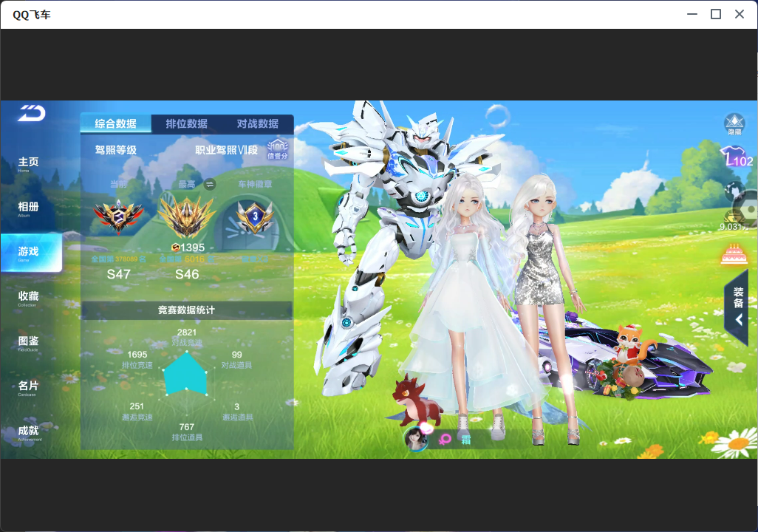The image size is (758, 532).
Task: Toggle the 隐藏 hide UI icon
Action: (x=734, y=124)
